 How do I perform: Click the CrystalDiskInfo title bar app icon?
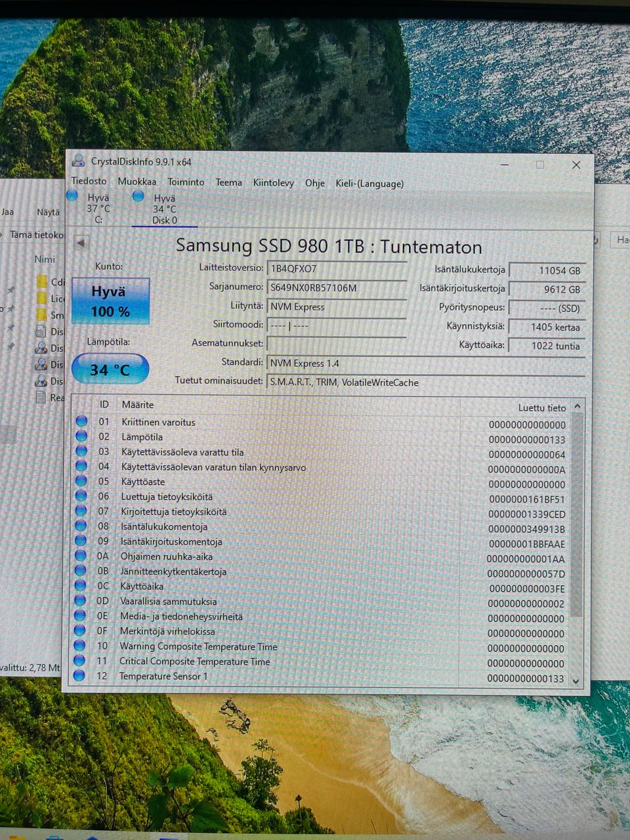click(79, 160)
